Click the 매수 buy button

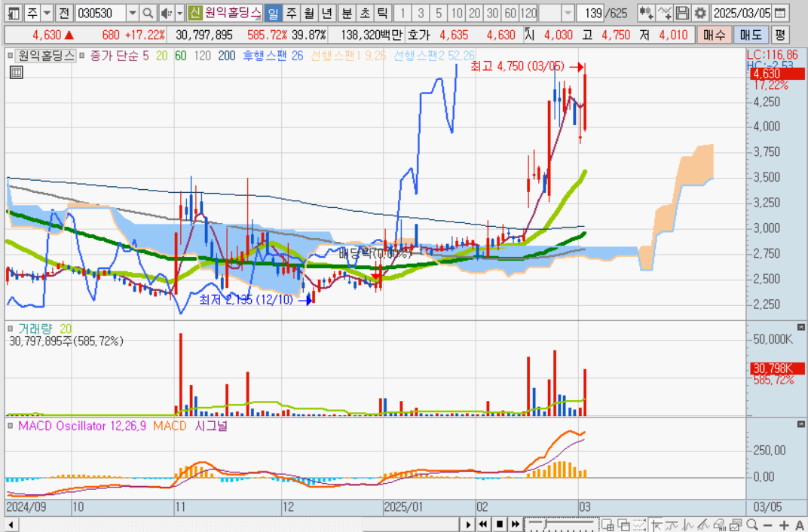[713, 35]
